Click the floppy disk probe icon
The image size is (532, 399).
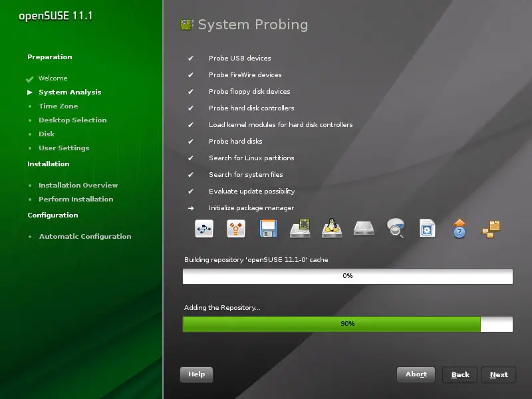tap(268, 228)
